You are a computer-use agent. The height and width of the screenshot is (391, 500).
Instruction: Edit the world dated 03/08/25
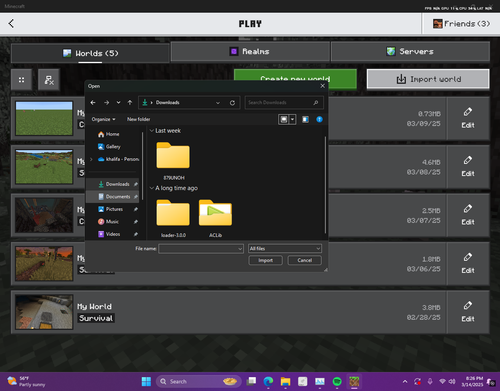point(468,167)
